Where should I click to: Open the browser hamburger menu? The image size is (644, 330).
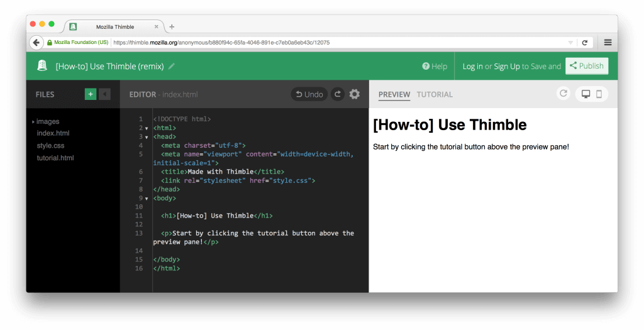pyautogui.click(x=608, y=42)
